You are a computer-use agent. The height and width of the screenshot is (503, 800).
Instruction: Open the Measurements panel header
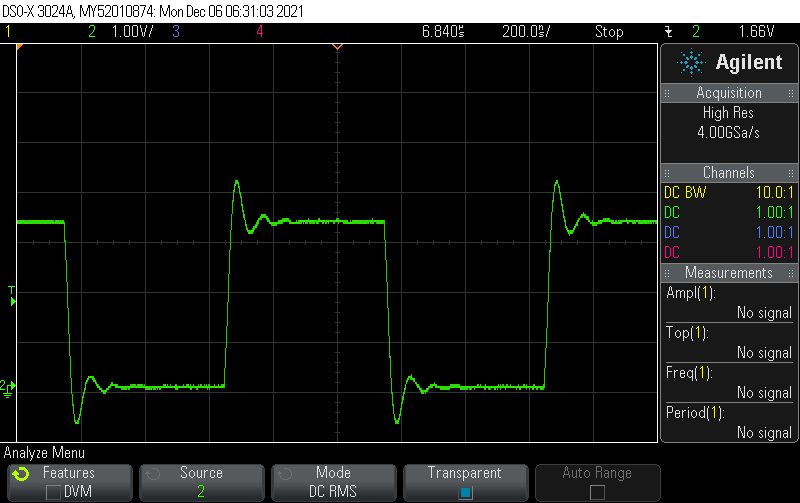click(729, 272)
